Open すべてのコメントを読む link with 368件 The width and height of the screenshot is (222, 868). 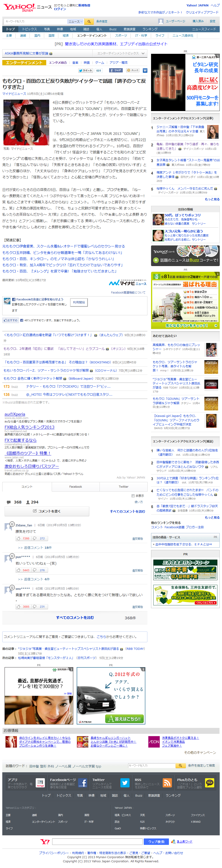pos(75,618)
